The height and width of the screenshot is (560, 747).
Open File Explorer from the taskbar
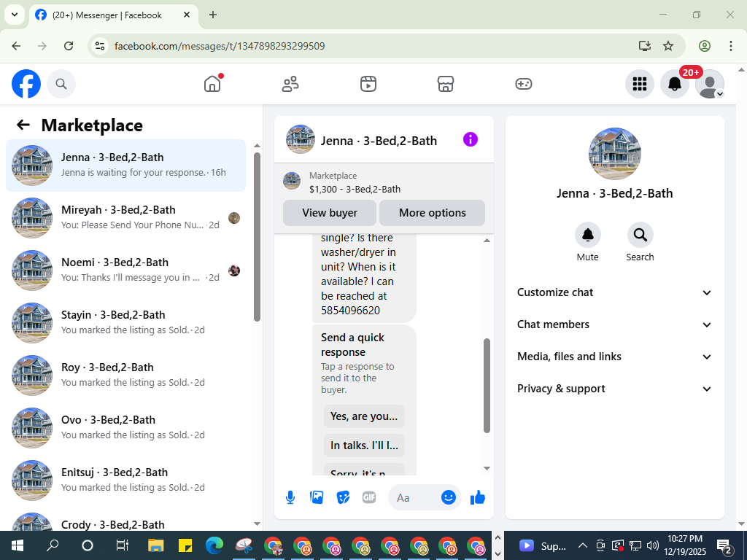pyautogui.click(x=156, y=545)
